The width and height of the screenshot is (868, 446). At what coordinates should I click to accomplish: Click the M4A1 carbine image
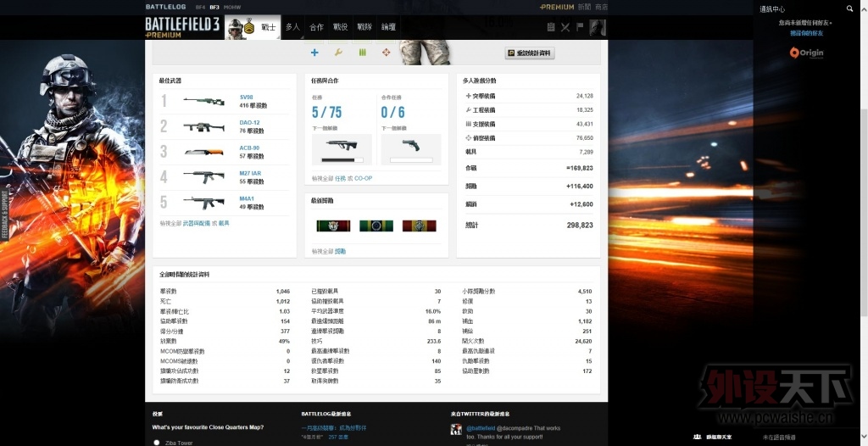203,203
